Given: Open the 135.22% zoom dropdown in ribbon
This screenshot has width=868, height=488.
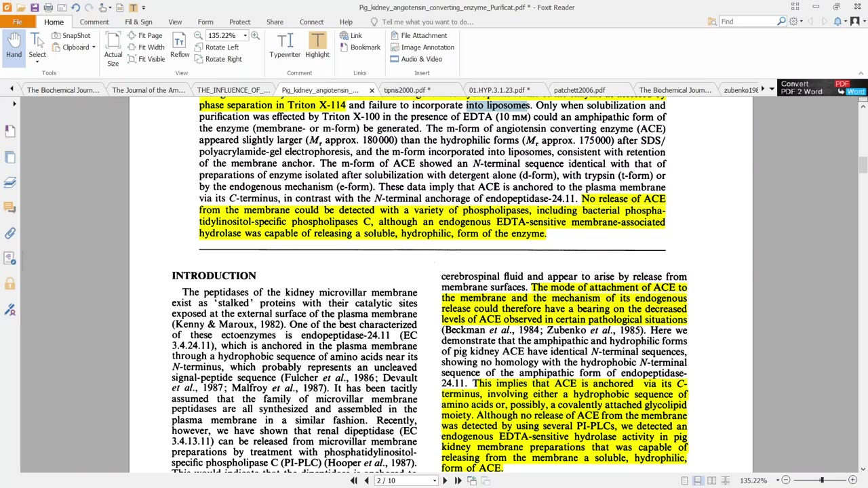Looking at the screenshot, I should (245, 35).
